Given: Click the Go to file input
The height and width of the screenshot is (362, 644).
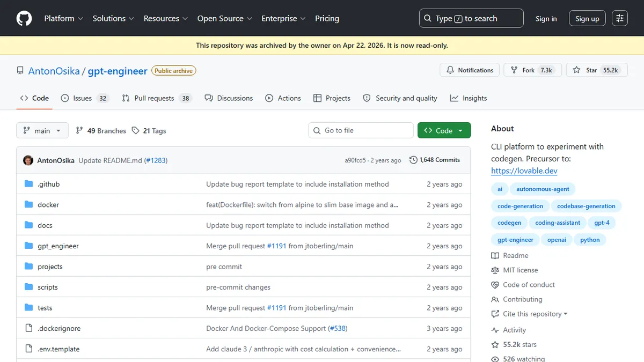Looking at the screenshot, I should pyautogui.click(x=361, y=130).
